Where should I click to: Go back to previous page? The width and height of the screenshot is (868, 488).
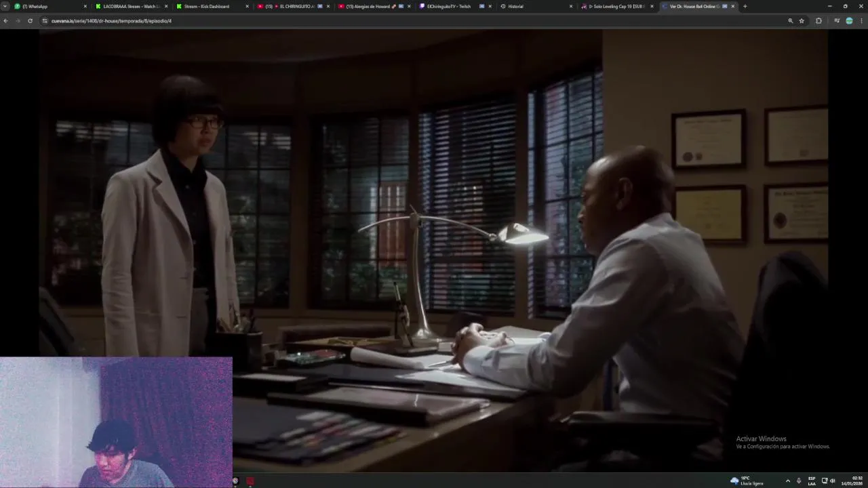coord(6,21)
